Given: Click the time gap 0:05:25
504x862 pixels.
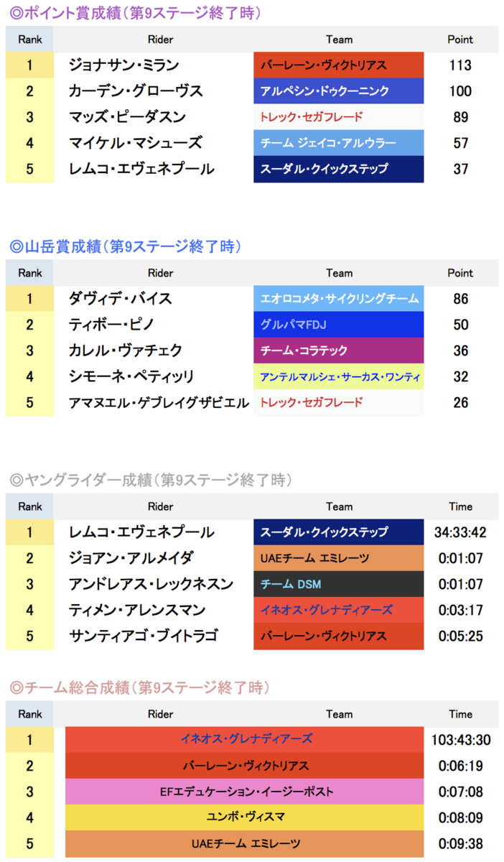Looking at the screenshot, I should coord(460,636).
